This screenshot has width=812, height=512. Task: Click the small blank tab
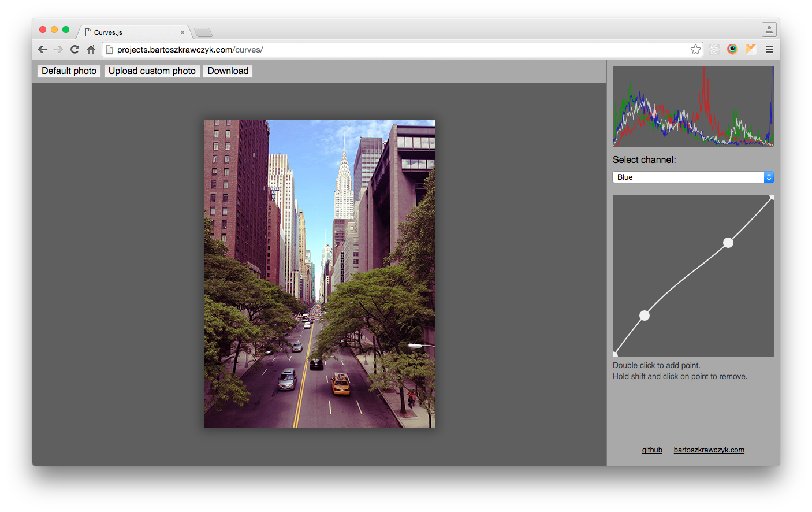tap(203, 32)
